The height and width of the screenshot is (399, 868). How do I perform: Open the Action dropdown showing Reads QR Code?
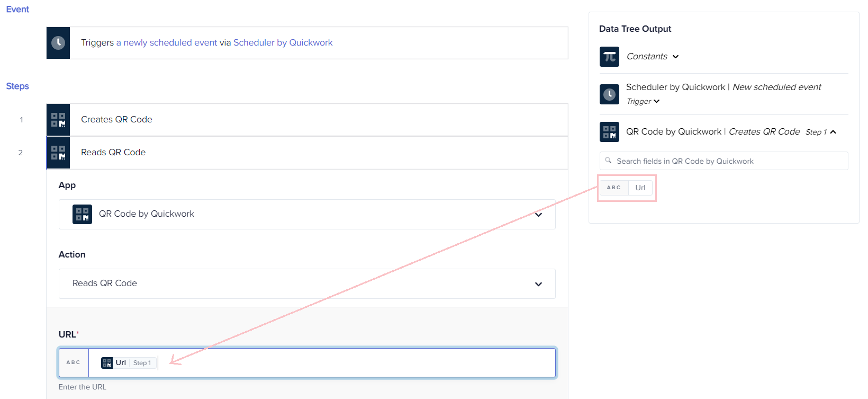click(307, 283)
